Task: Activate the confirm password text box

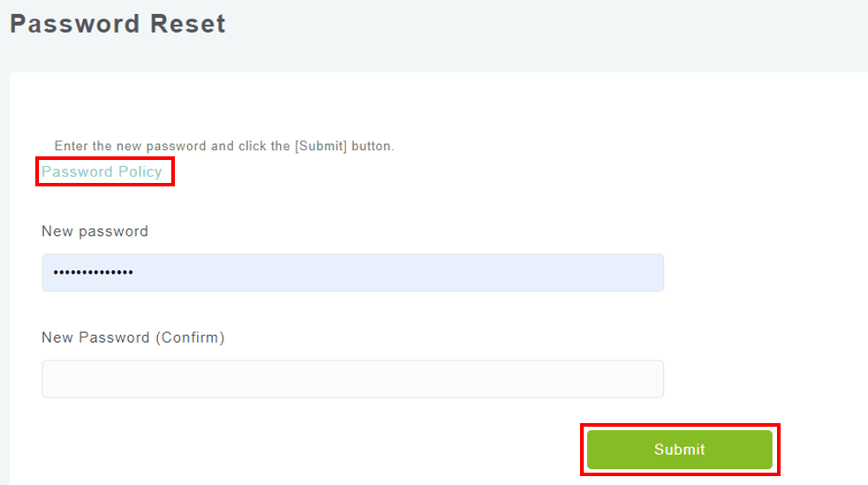Action: click(x=352, y=379)
